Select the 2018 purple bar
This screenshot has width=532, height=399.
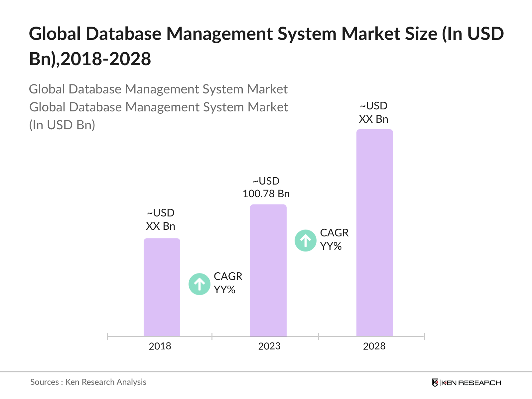click(162, 287)
